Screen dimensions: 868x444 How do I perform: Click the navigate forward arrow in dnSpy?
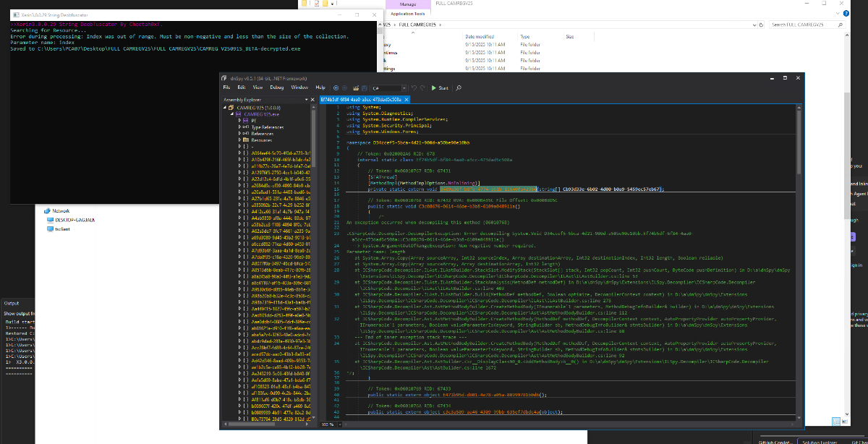pyautogui.click(x=344, y=87)
